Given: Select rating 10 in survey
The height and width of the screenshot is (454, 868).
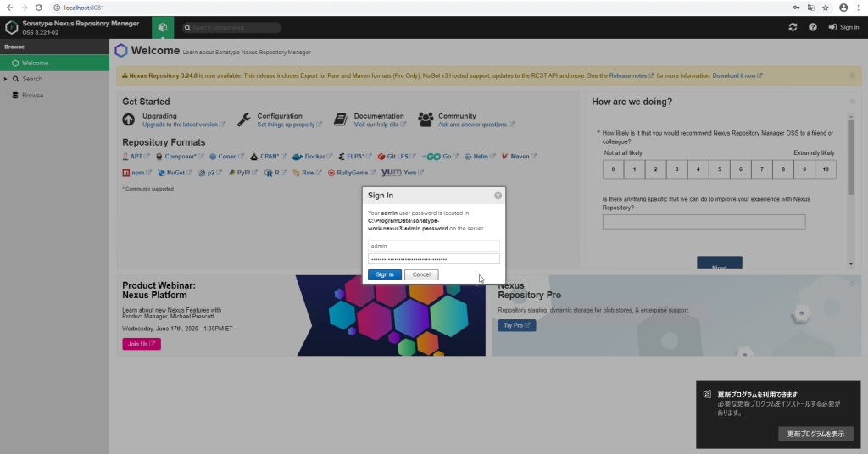Looking at the screenshot, I should (826, 169).
